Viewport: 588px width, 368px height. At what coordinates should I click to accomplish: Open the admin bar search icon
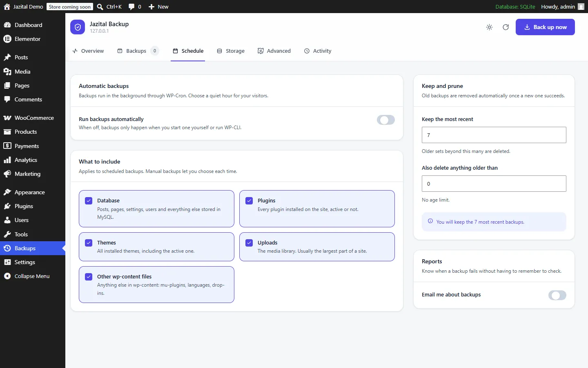click(x=100, y=7)
